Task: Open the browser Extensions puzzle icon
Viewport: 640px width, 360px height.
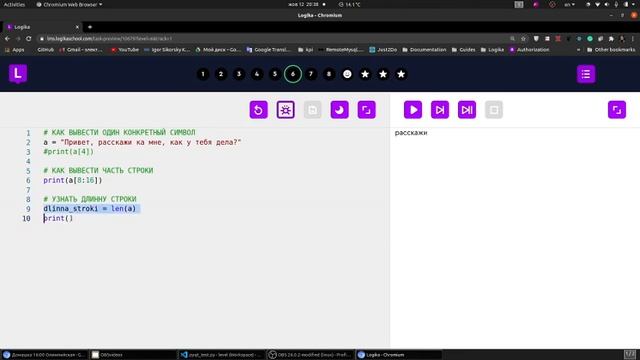Action: 611,38
